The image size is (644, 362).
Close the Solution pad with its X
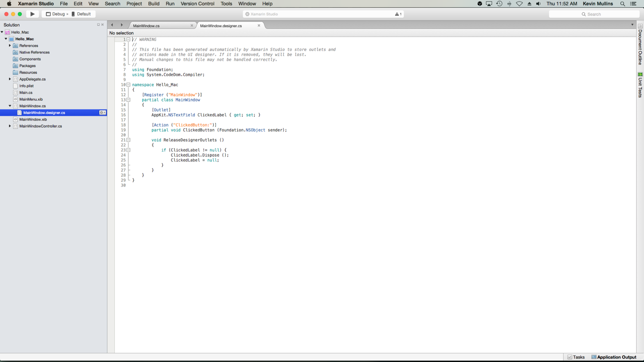103,25
